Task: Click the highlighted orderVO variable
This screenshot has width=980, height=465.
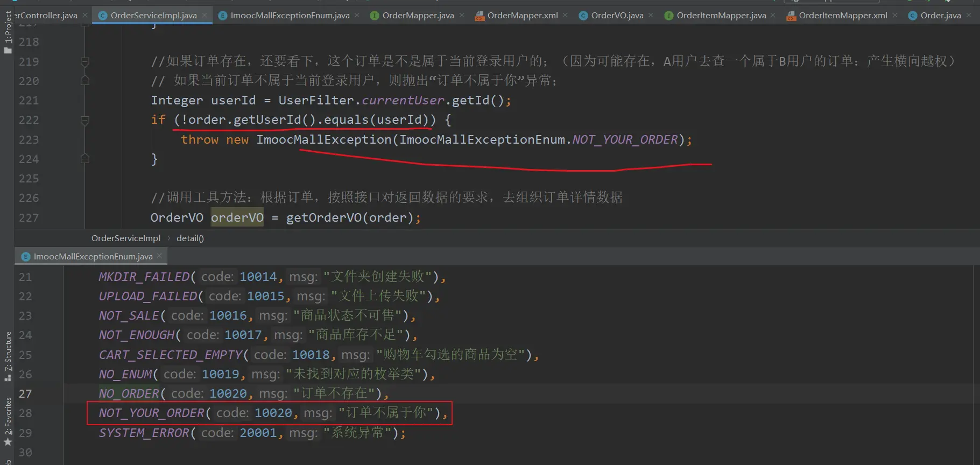Action: tap(237, 217)
